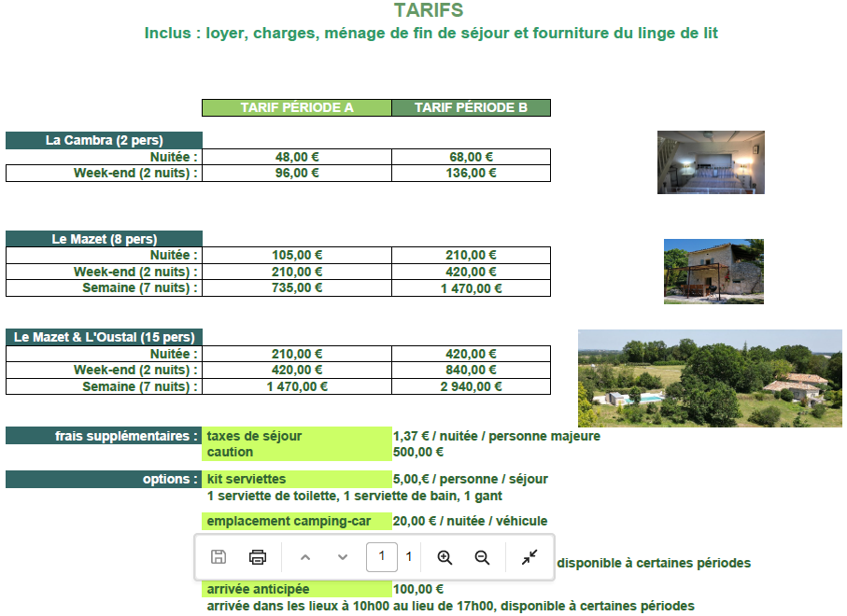Screen dimensions: 847x616
Task: Click the TARIF PÉRIODE A column header
Action: tap(297, 108)
